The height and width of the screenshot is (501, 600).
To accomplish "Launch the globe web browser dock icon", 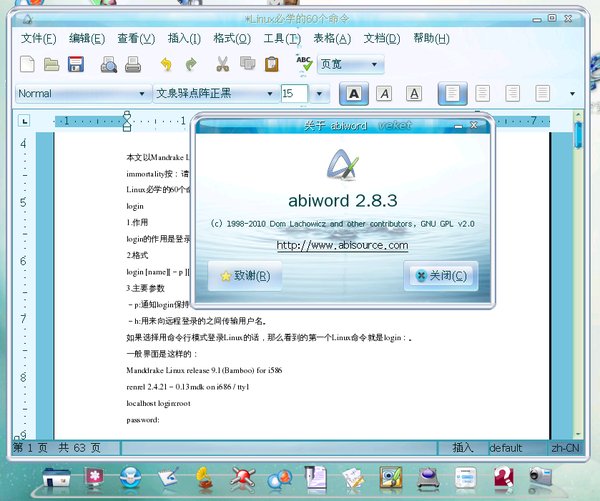I will point(130,478).
